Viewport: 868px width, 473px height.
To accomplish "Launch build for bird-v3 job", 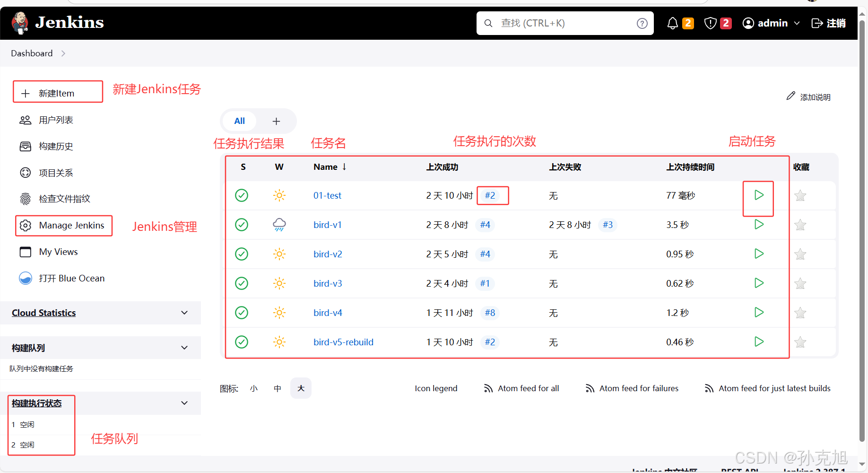I will click(759, 283).
